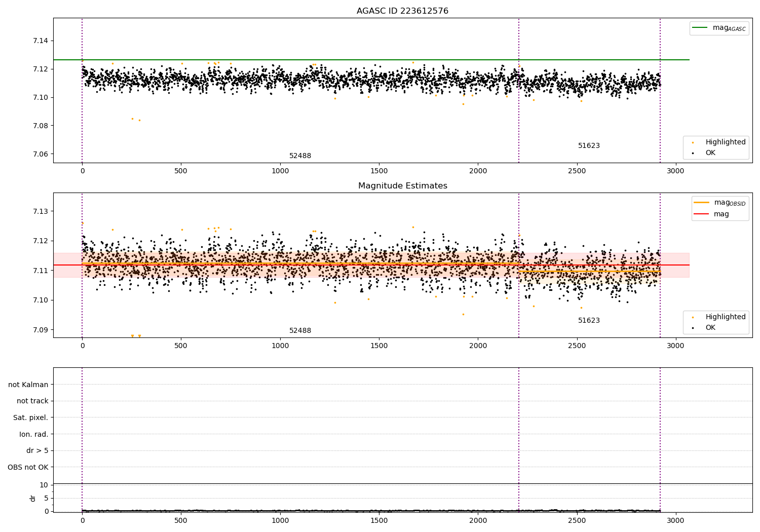Click the '52488' label in the top plot
The width and height of the screenshot is (760, 532).
coord(300,156)
